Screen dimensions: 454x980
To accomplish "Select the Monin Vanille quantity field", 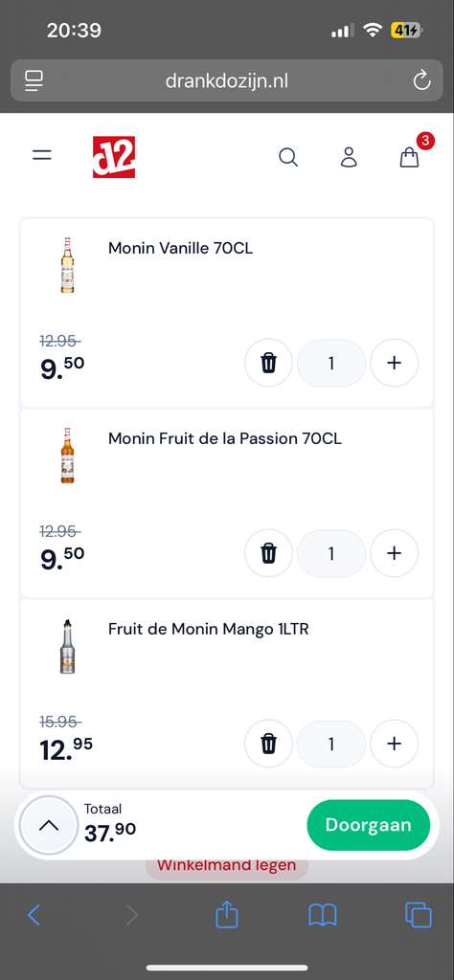I will 330,363.
